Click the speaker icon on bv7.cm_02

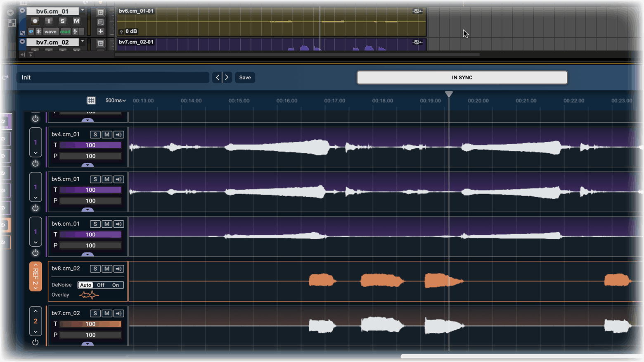tap(119, 313)
